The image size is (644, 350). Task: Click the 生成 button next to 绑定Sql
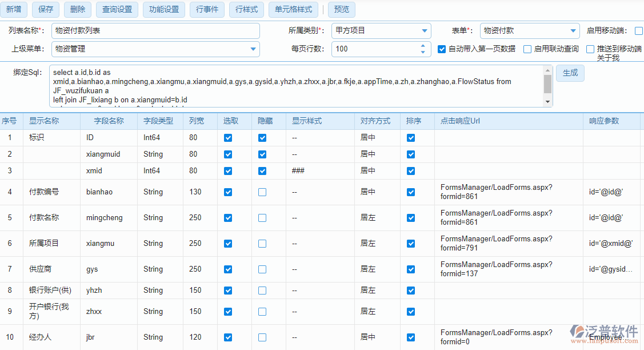point(570,73)
